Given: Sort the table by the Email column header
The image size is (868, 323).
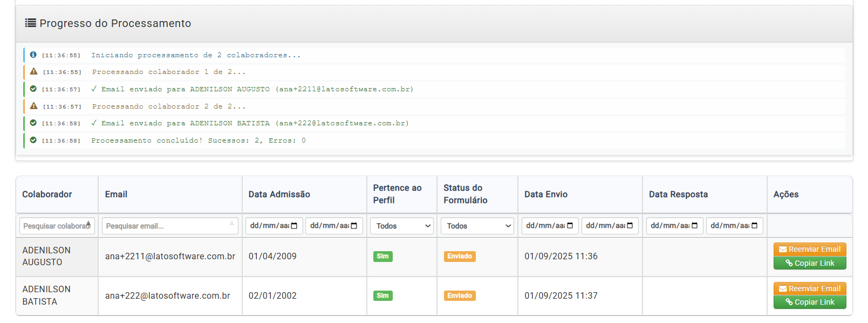Looking at the screenshot, I should pyautogui.click(x=116, y=194).
